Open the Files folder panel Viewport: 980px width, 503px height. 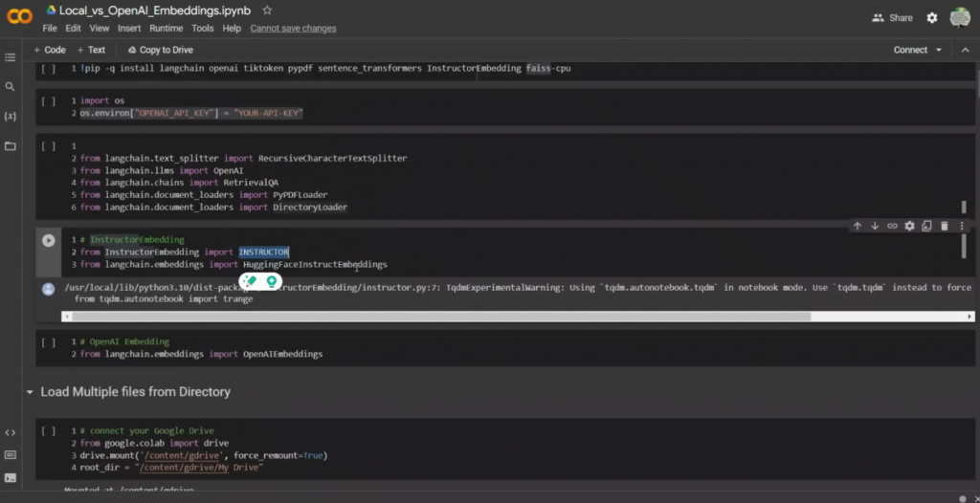pyautogui.click(x=10, y=146)
